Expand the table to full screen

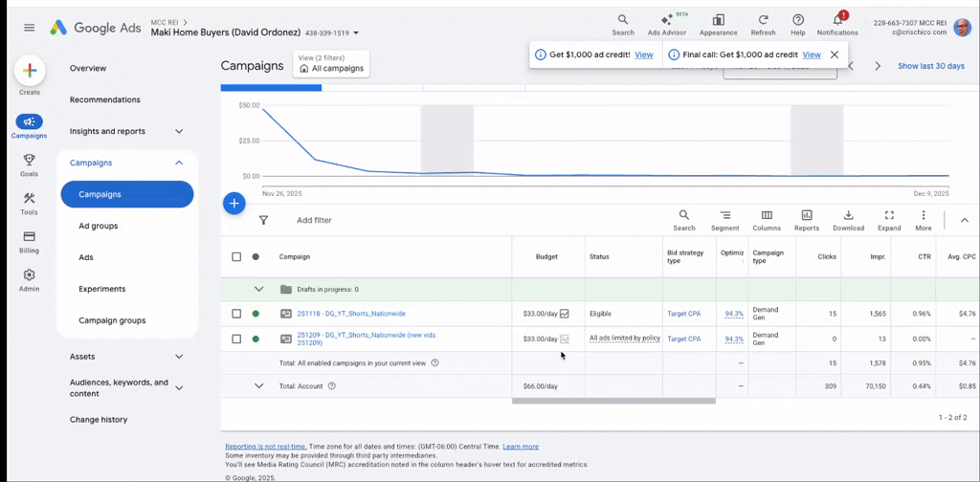[889, 220]
